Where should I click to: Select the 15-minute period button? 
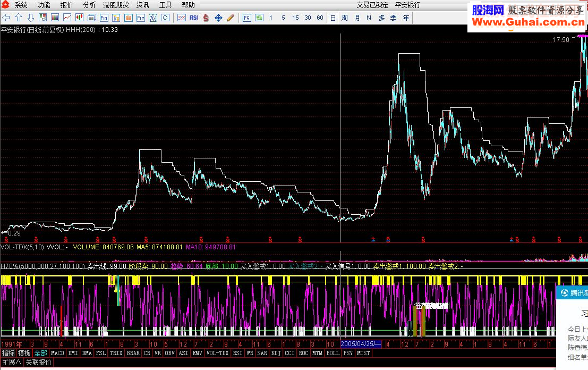tap(295, 18)
